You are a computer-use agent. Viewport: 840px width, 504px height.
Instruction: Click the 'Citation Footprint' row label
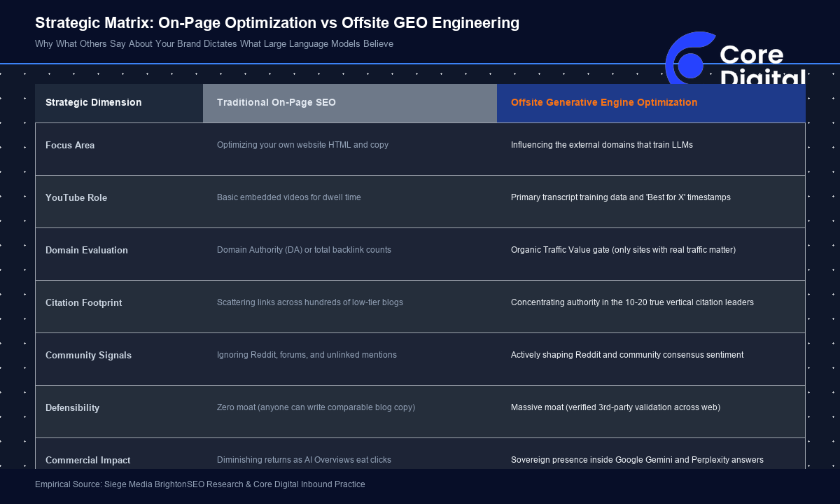pos(83,303)
